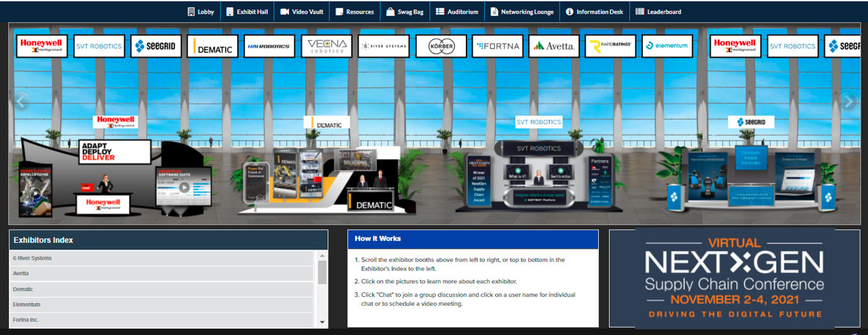Open the Information Desk

(x=594, y=12)
